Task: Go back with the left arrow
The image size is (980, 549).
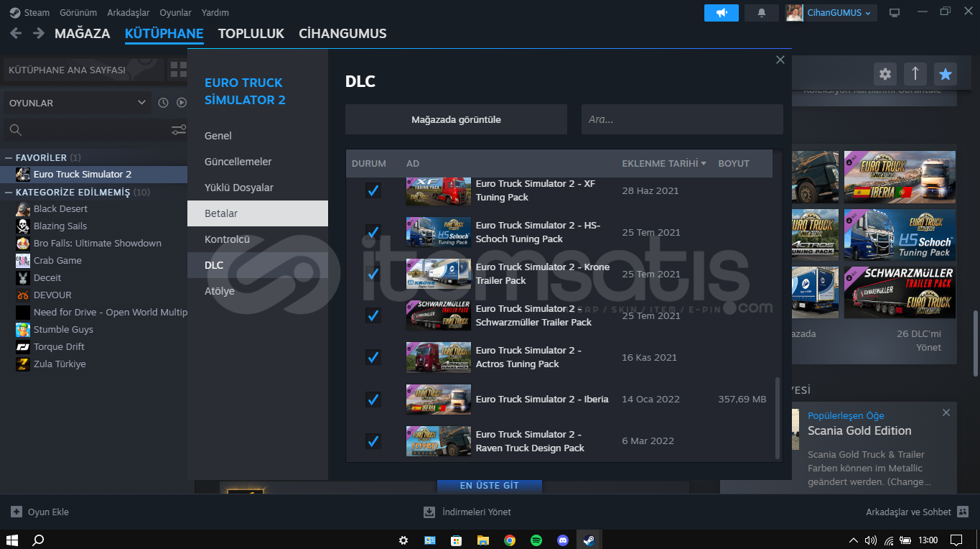Action: [x=16, y=33]
